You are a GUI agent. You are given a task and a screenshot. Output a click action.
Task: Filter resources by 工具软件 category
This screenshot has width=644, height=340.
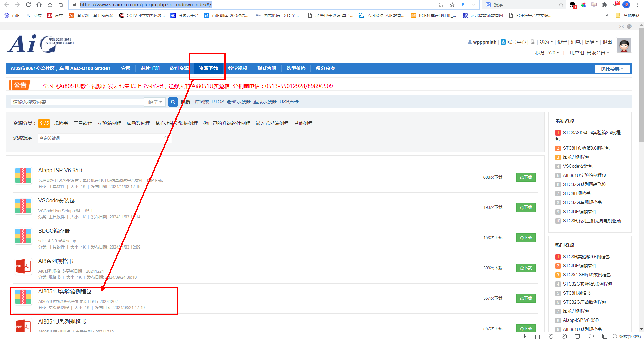(83, 123)
